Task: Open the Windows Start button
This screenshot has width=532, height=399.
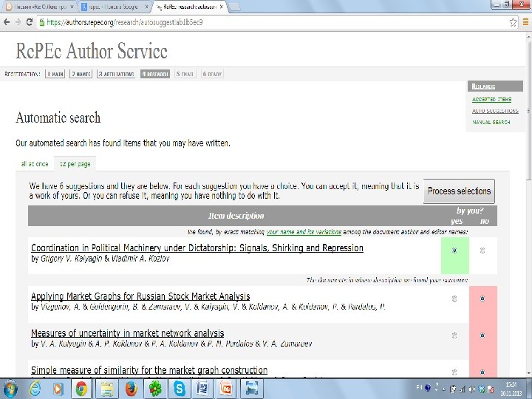Action: [10, 389]
